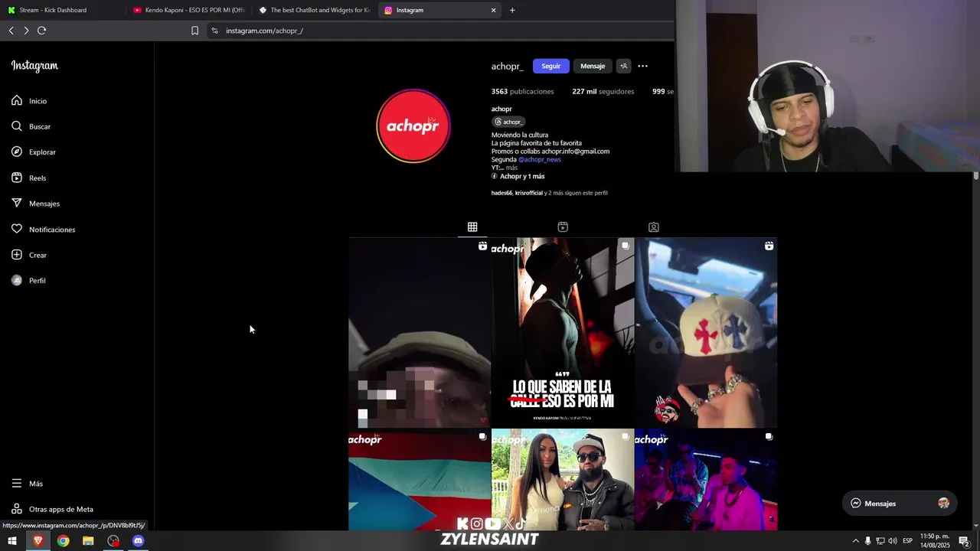Show hidden system tray icons
The width and height of the screenshot is (980, 551).
[855, 541]
